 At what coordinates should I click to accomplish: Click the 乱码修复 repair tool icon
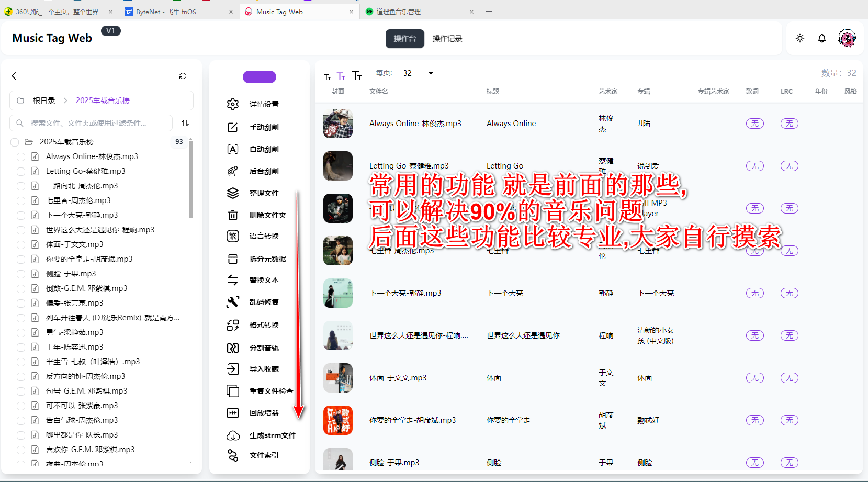(x=233, y=302)
